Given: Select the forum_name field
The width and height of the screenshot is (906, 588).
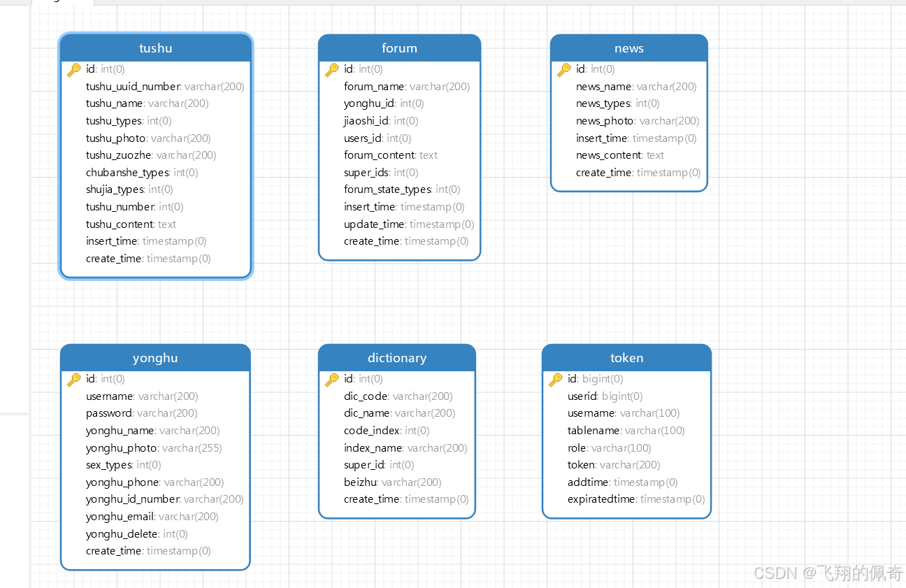Looking at the screenshot, I should click(407, 87).
